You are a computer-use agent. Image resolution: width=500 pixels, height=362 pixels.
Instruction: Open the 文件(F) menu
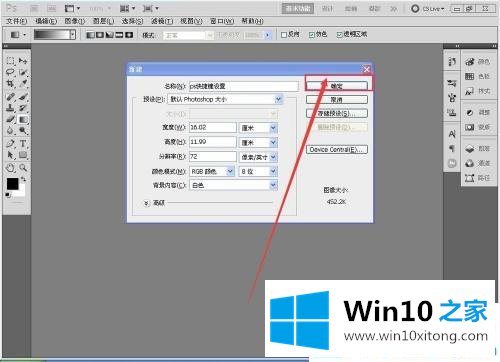tap(16, 21)
